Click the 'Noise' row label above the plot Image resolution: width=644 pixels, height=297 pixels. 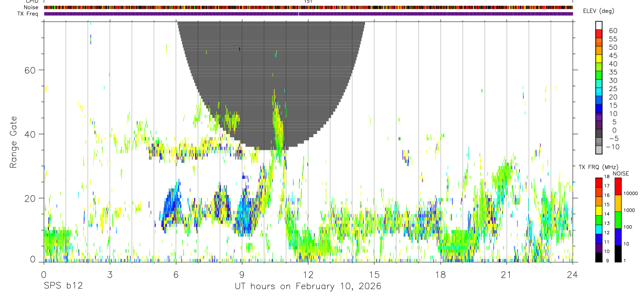tap(32, 7)
